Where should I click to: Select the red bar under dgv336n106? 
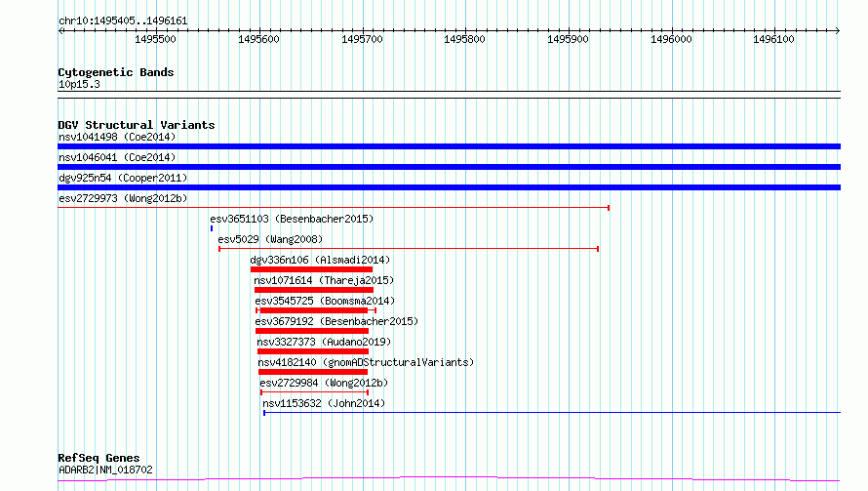(x=312, y=269)
